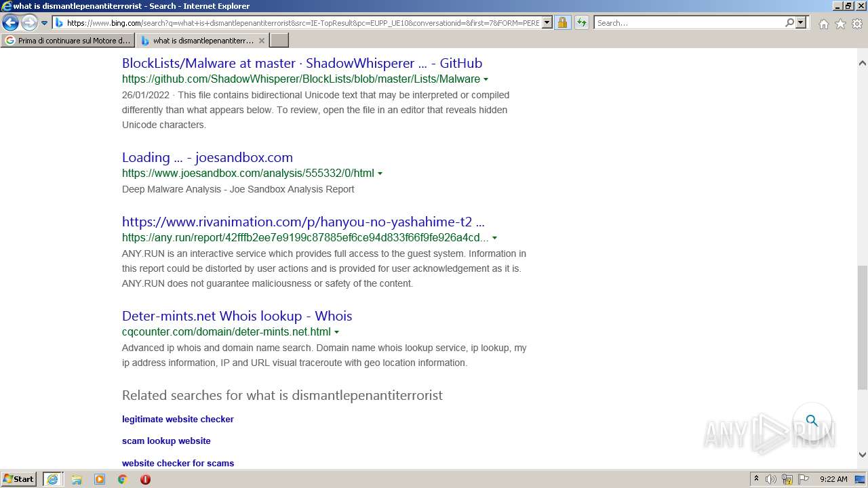Click the floating round search magnifier button
The height and width of the screenshot is (488, 868).
[x=812, y=421]
